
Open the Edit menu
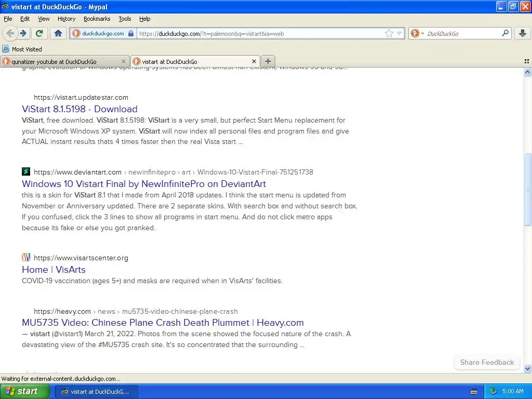click(x=25, y=19)
